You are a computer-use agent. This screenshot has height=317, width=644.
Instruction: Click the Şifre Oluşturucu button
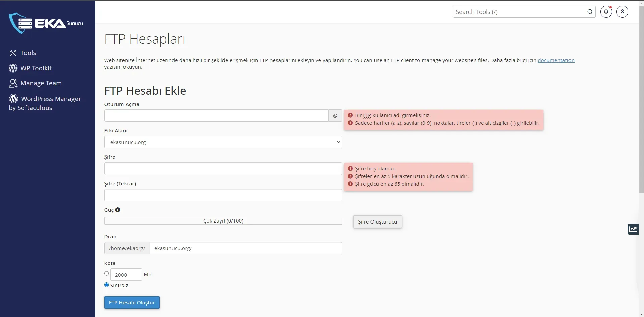click(377, 221)
